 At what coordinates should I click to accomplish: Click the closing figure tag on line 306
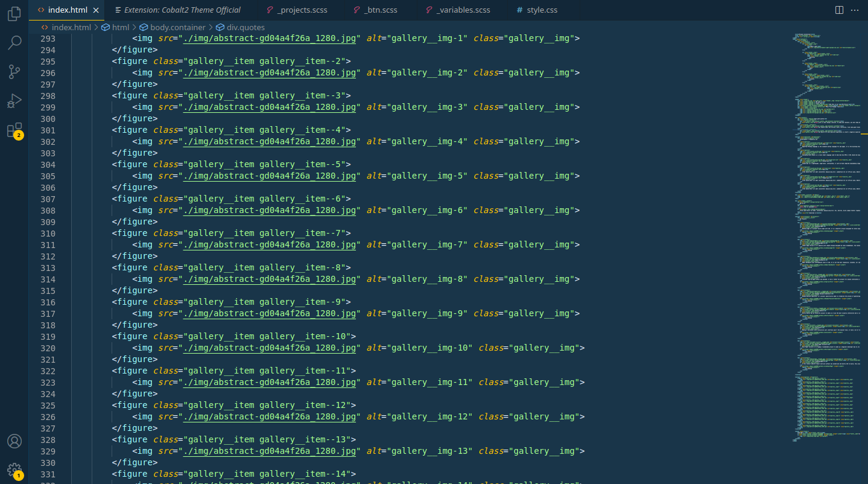pos(135,187)
